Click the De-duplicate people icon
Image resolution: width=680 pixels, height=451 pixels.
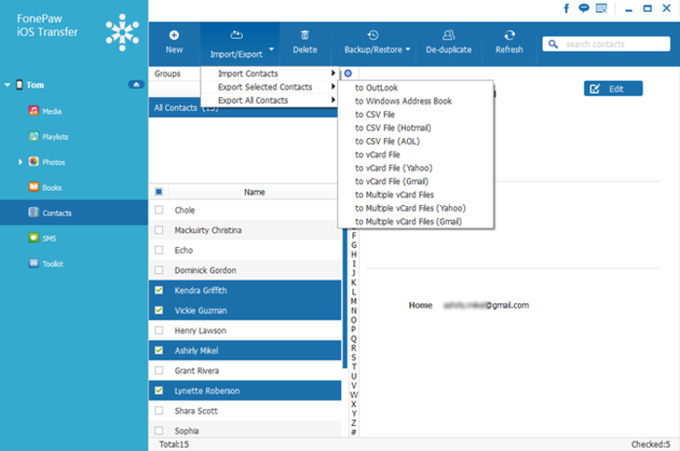click(448, 35)
